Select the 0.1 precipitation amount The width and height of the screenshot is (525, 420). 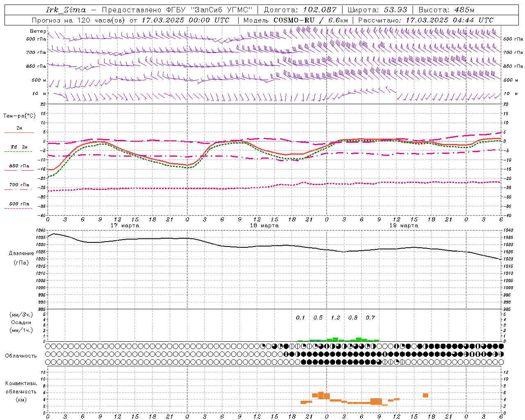(301, 317)
